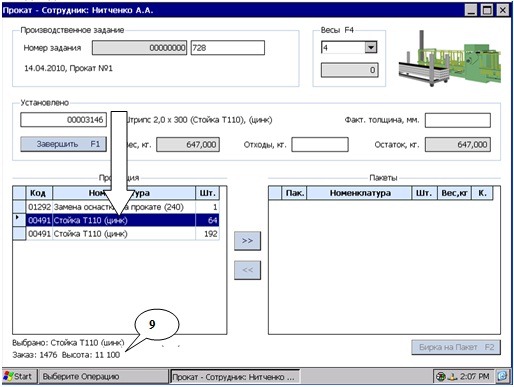Screen dimensions: 514x387
Task: Move selected product to packages with >> button
Action: click(x=247, y=240)
